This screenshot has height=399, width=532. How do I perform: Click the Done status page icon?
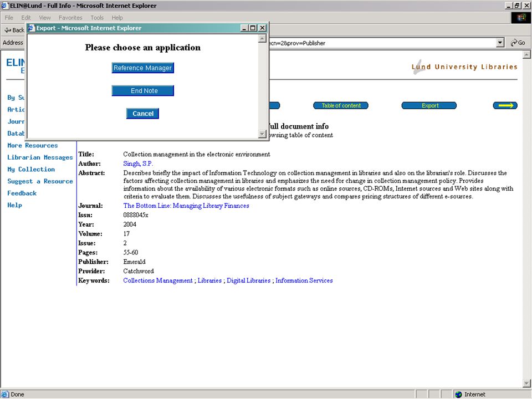(x=5, y=394)
